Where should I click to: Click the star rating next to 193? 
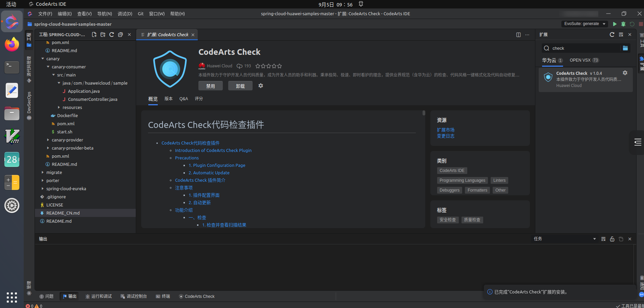click(269, 66)
